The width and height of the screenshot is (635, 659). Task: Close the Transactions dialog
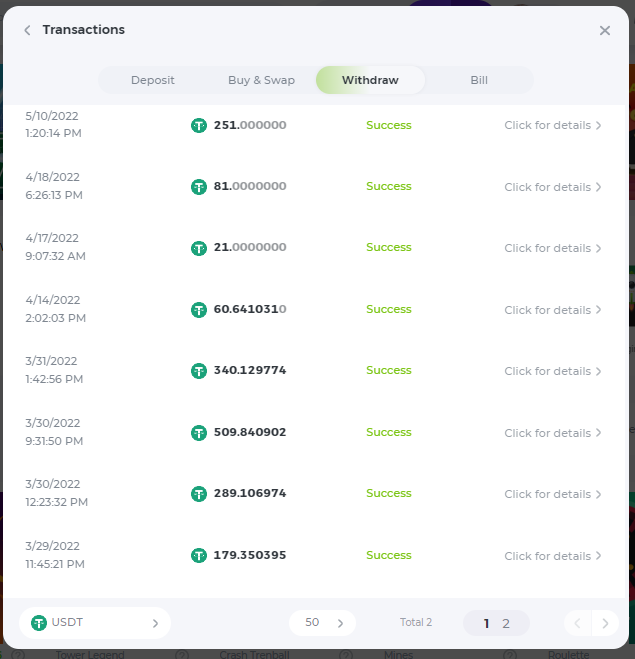tap(604, 30)
